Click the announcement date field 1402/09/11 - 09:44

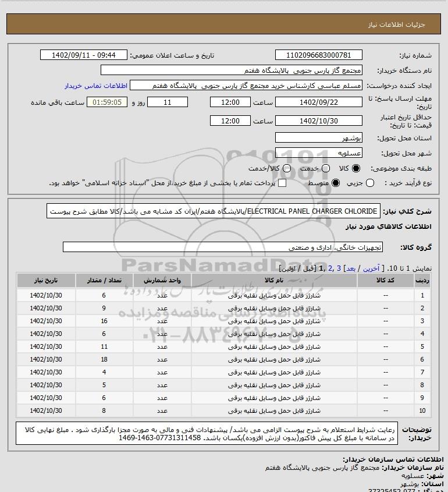coord(84,55)
